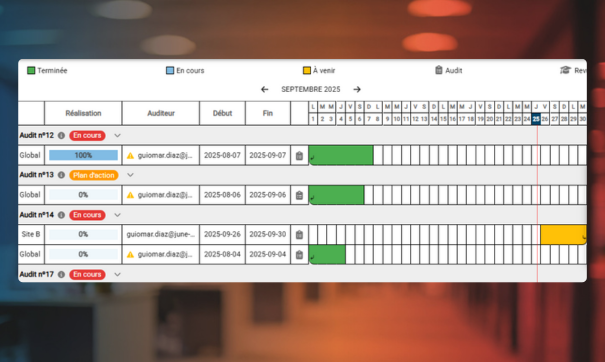
Task: Sort by the Réalisation column header
Action: pyautogui.click(x=83, y=113)
